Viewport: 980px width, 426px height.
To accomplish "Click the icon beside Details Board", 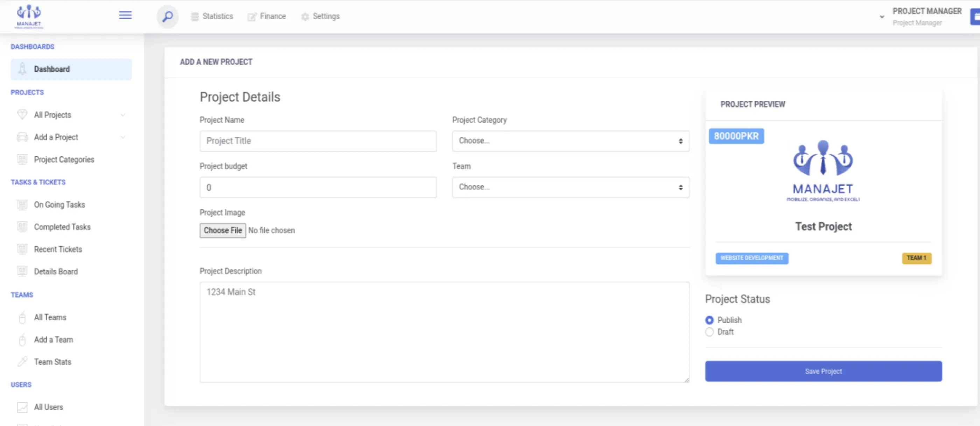I will click(22, 271).
